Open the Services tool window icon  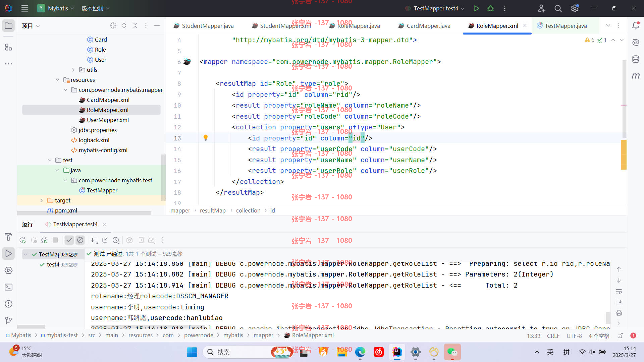tap(9, 270)
